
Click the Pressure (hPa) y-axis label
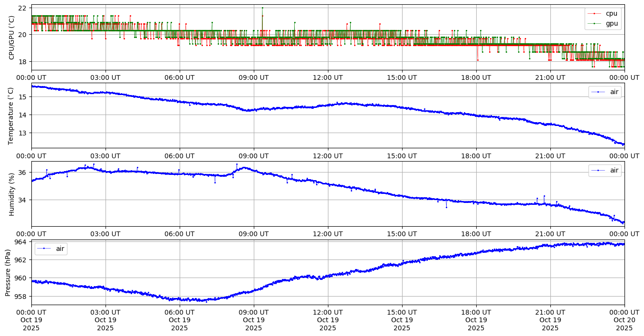tap(8, 272)
